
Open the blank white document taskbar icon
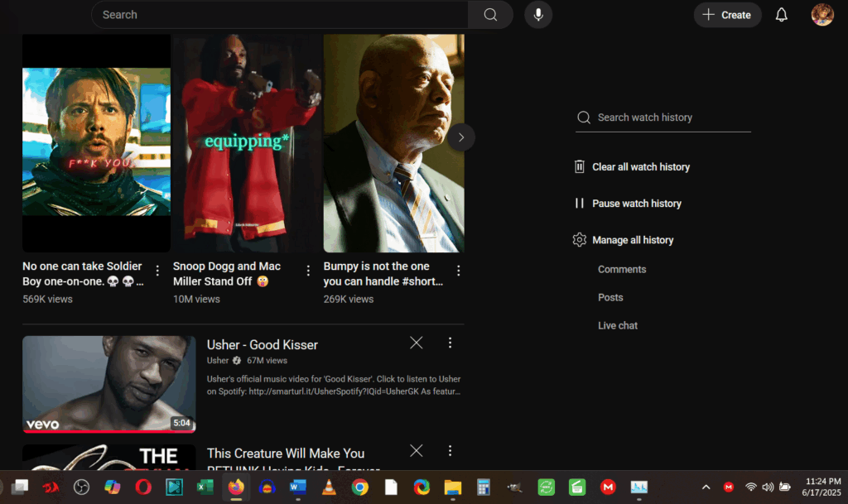391,487
